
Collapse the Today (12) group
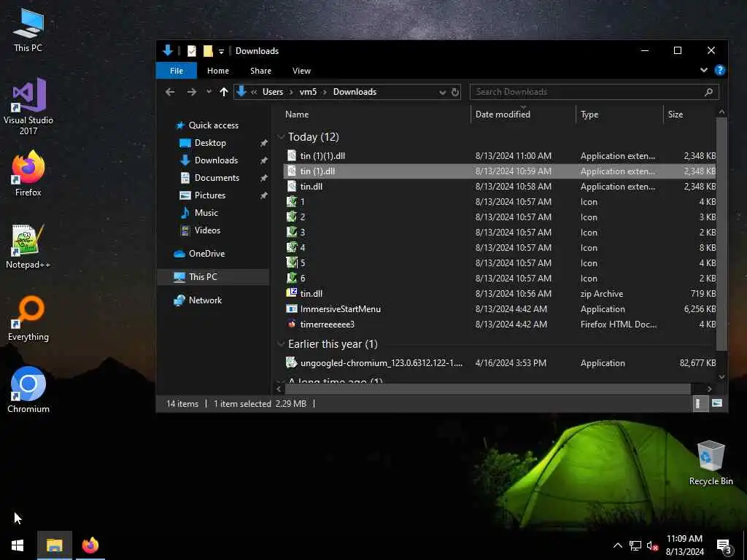tap(281, 137)
